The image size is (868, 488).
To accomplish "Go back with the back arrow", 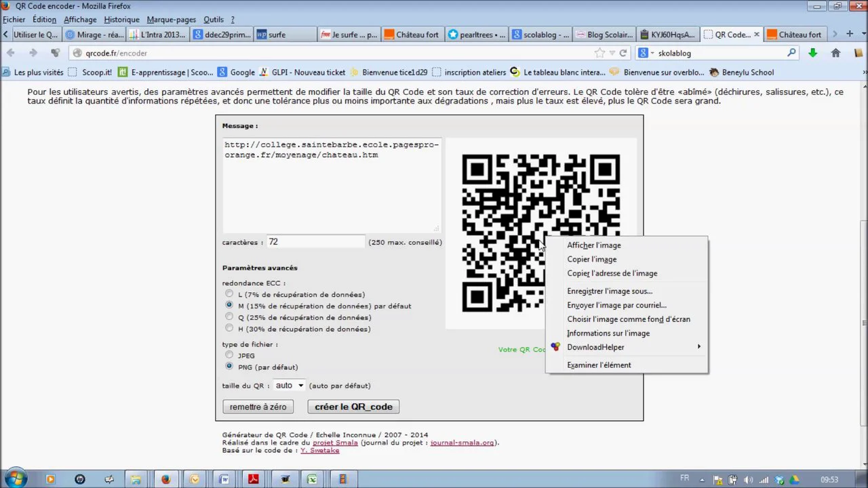I will click(10, 53).
